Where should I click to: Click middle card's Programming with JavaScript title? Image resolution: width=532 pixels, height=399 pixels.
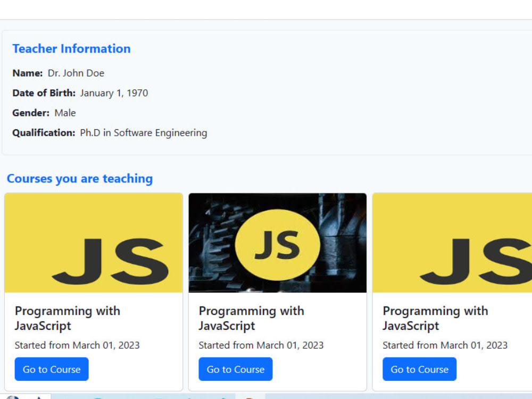tap(252, 318)
